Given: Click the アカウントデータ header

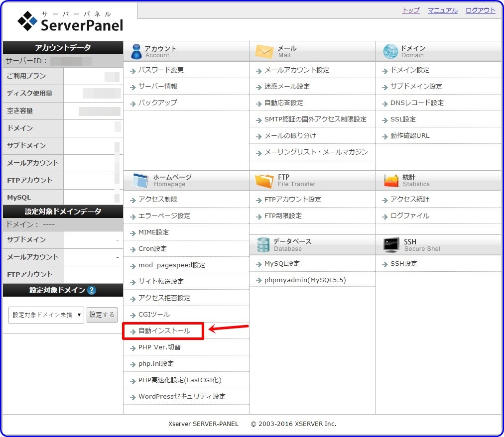Looking at the screenshot, I should tap(63, 47).
